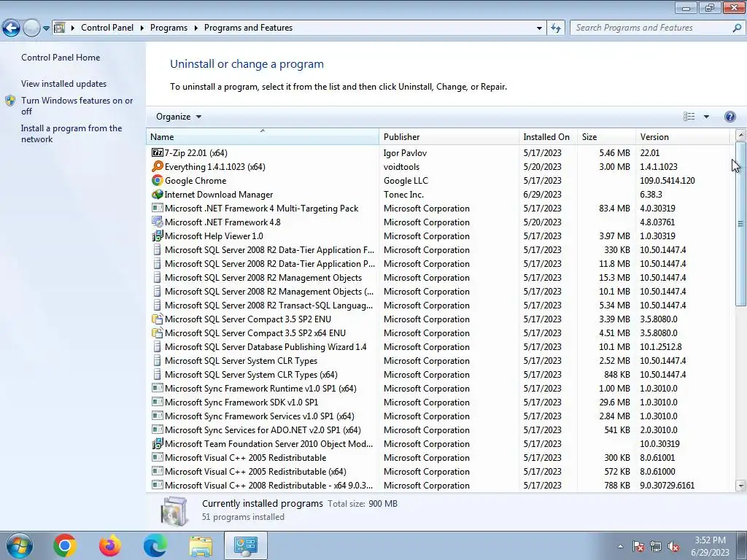Image resolution: width=747 pixels, height=560 pixels.
Task: Open Windows Explorer from the taskbar
Action: [x=201, y=545]
